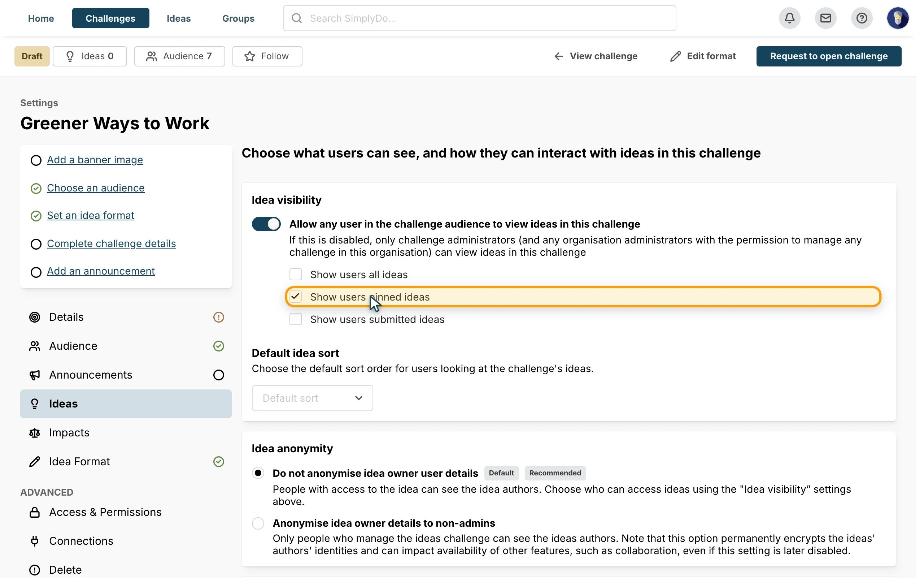This screenshot has width=924, height=578.
Task: Open the Default sort dropdown
Action: tap(312, 398)
